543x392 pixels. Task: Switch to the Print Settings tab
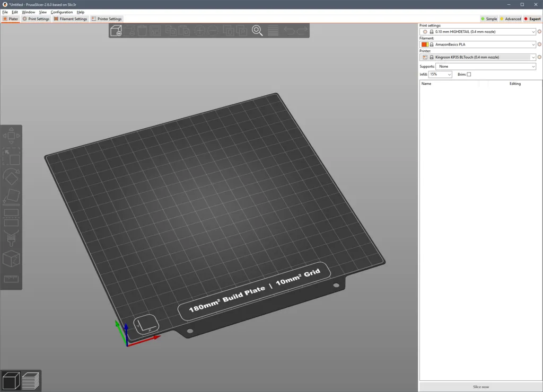coord(36,19)
